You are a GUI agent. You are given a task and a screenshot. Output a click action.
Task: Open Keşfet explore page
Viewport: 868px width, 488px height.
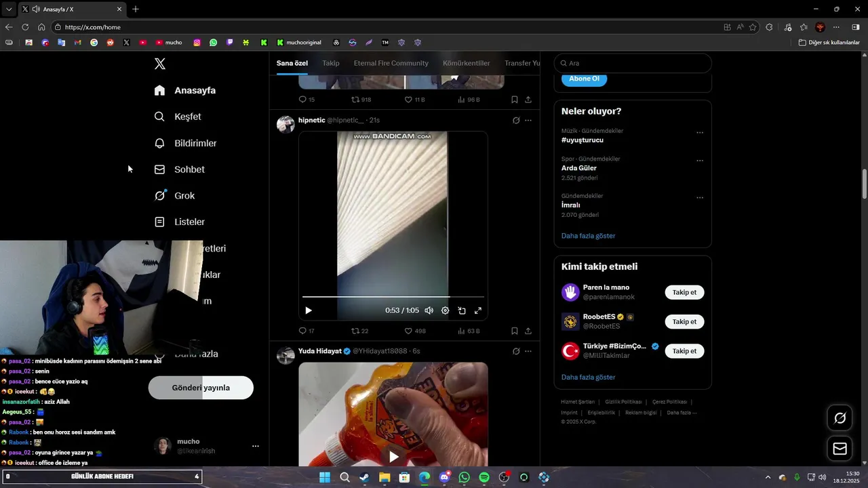tap(178, 117)
